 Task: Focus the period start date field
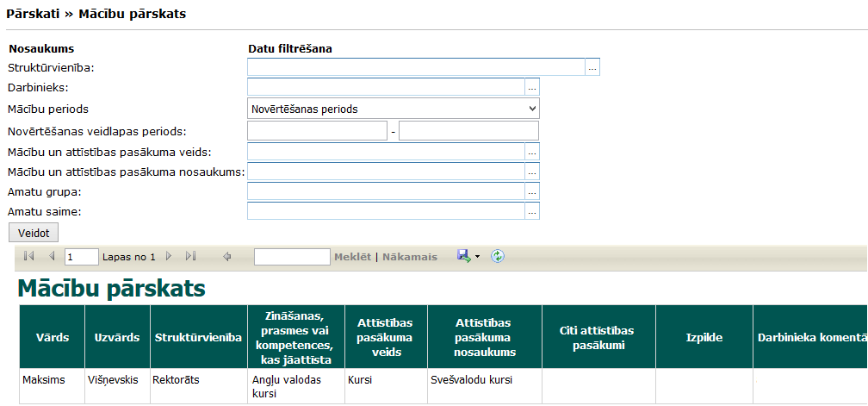coord(317,131)
